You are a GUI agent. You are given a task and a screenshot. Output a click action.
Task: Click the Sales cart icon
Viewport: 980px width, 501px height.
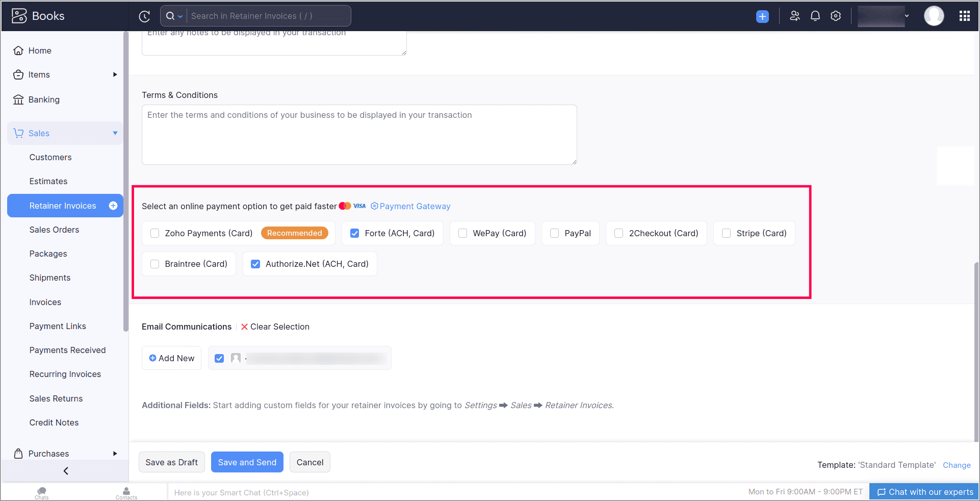(x=18, y=133)
